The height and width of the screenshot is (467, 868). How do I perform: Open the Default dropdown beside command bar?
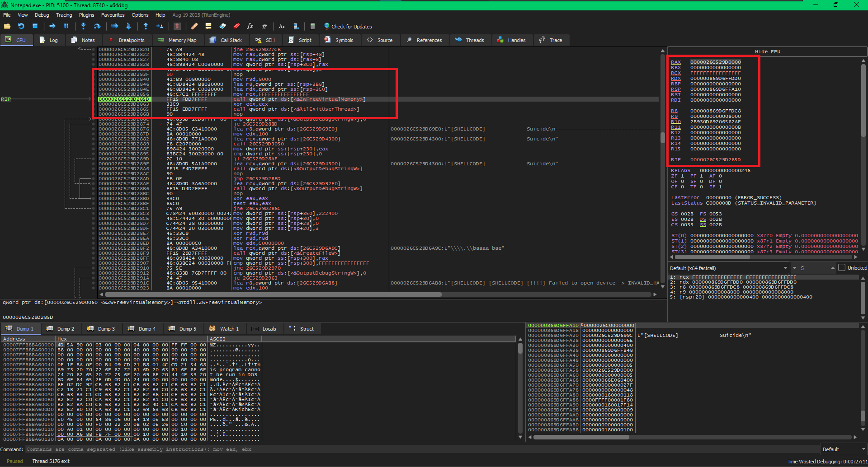tap(844, 449)
